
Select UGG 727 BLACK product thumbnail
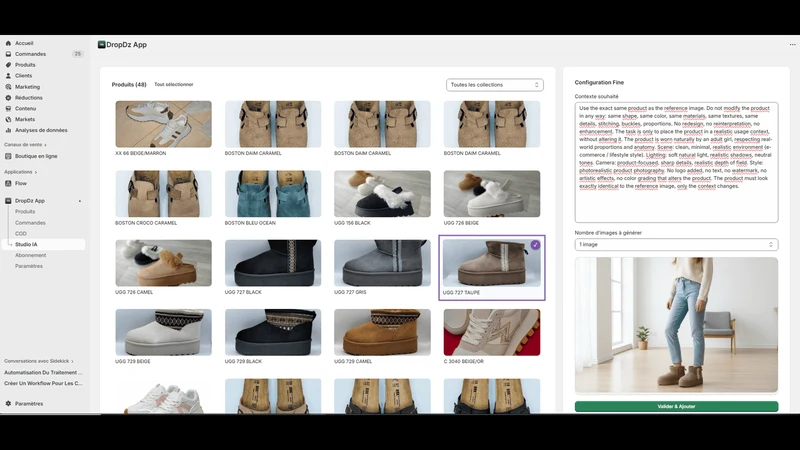coord(273,263)
